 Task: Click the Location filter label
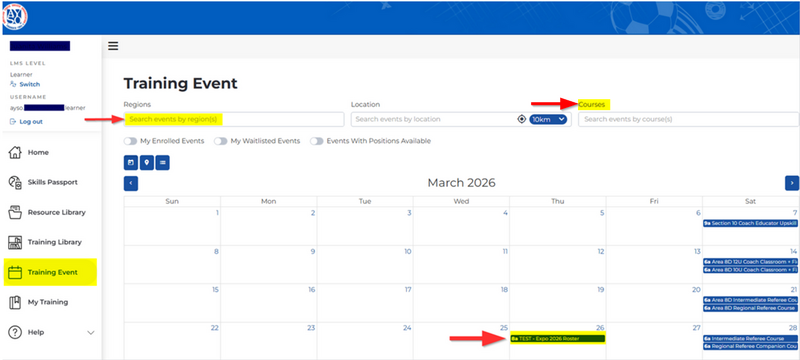[x=365, y=105]
